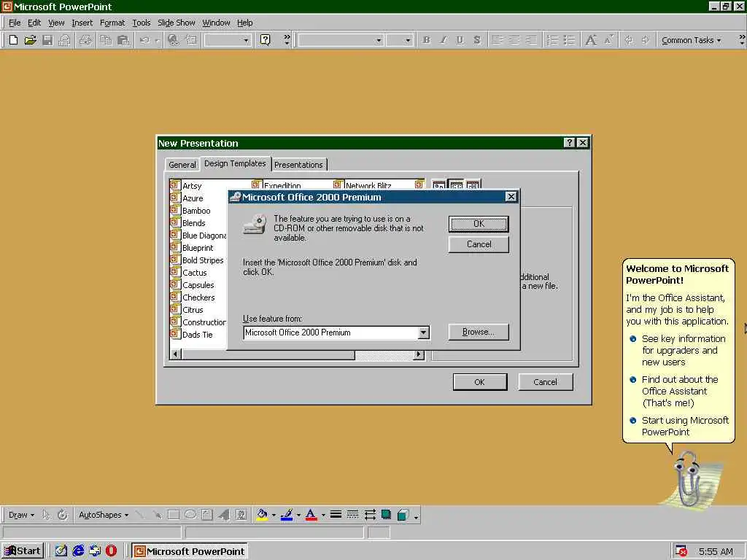Toggle Italic formatting button
Screen dimensions: 747x560
443,40
